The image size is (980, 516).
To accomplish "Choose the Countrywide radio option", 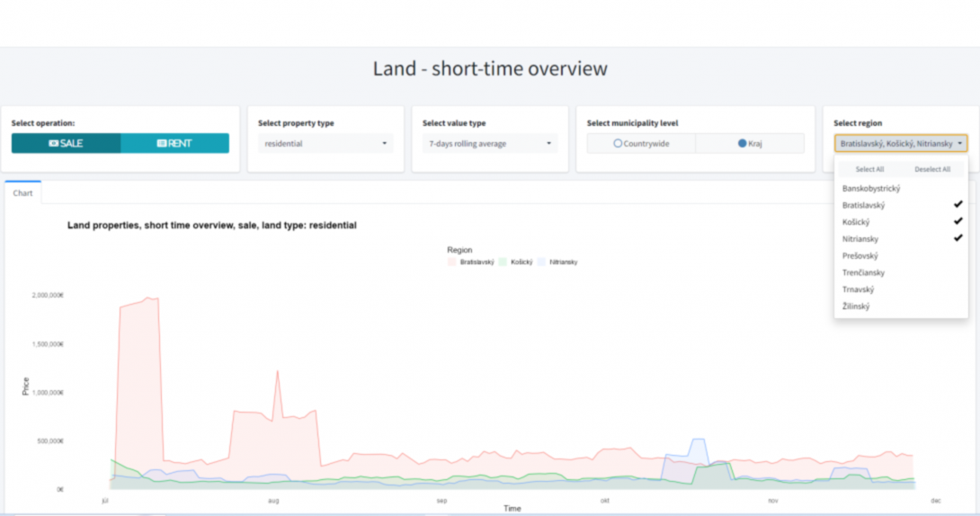I will 641,143.
